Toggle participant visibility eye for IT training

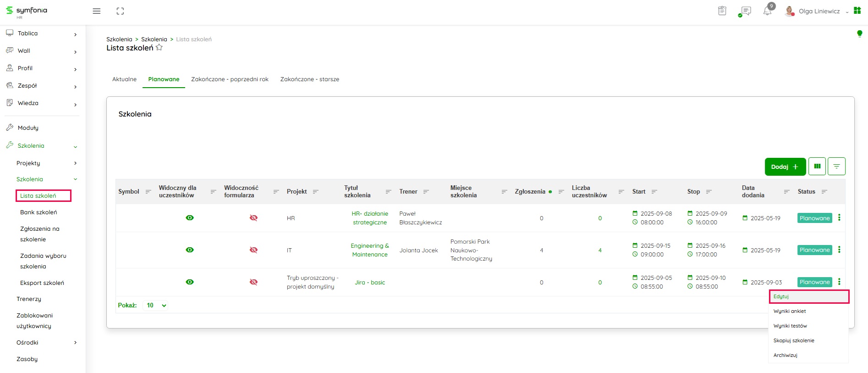(x=190, y=250)
